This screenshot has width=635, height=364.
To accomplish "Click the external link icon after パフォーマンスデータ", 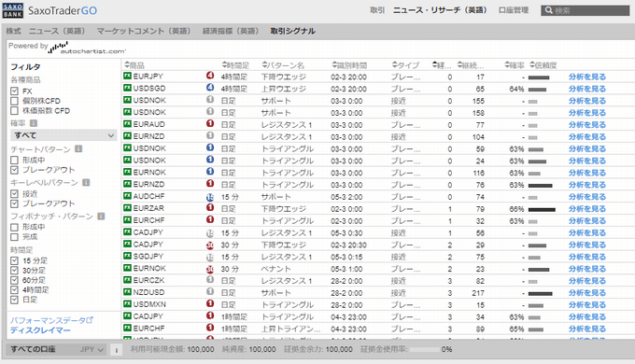I will coord(90,320).
